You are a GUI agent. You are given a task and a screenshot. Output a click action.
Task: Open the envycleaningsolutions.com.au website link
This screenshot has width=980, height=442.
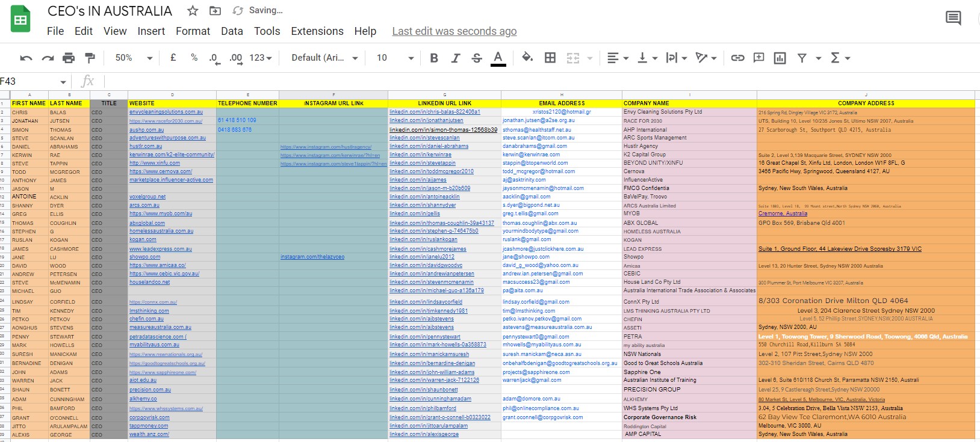(166, 112)
